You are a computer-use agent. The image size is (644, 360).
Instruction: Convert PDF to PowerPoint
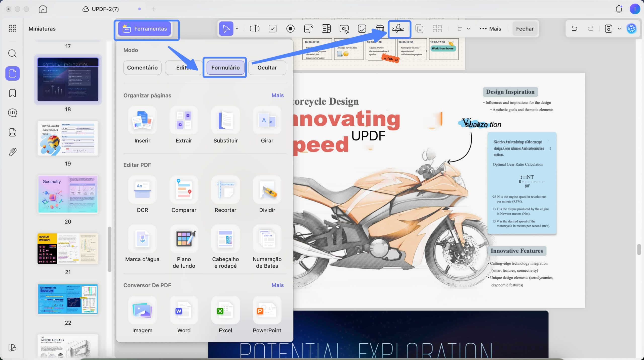click(267, 315)
